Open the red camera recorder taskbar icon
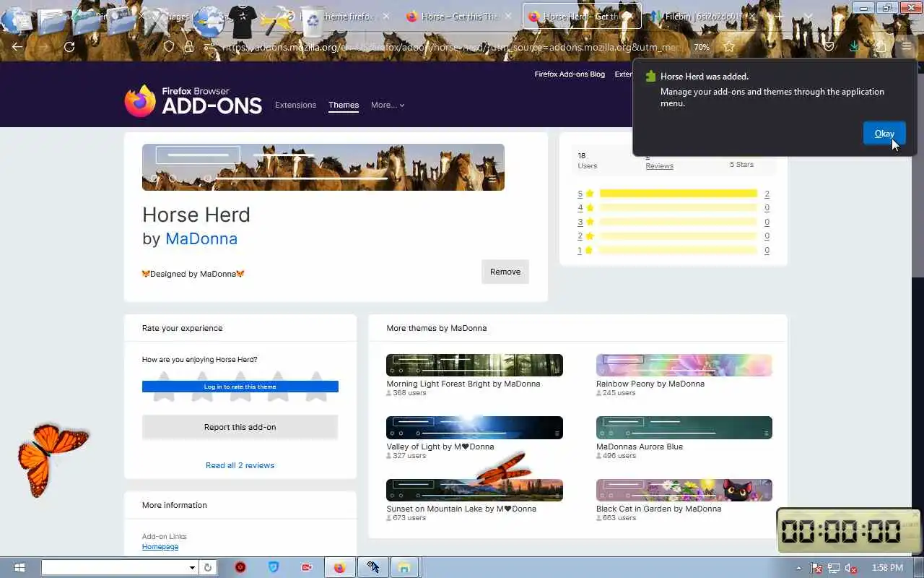This screenshot has width=924, height=578. [307, 568]
